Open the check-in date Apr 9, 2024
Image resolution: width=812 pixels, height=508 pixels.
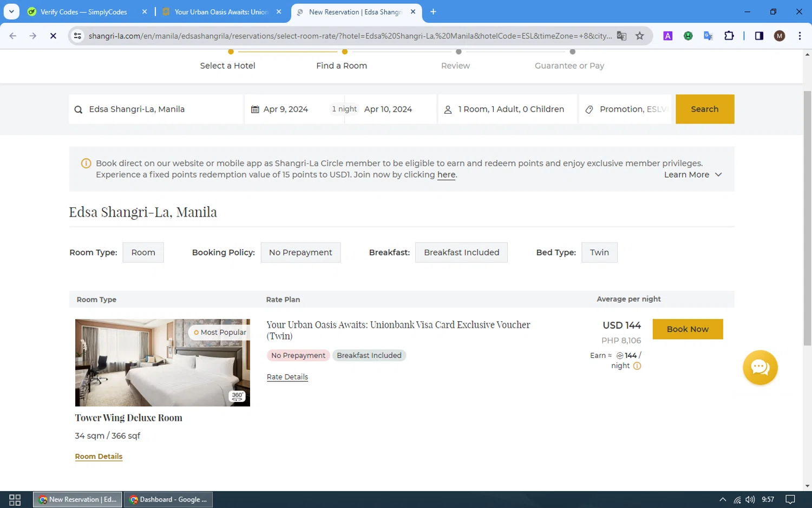[x=286, y=109]
